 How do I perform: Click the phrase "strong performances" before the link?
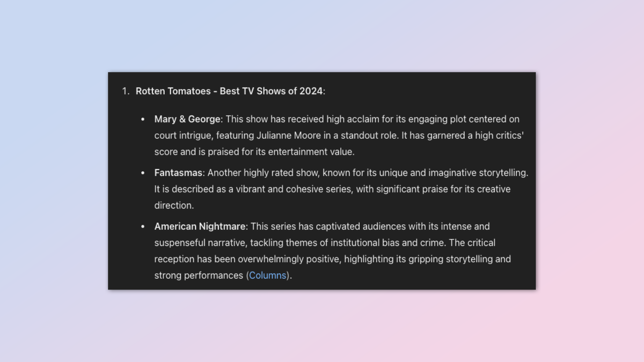pyautogui.click(x=199, y=275)
